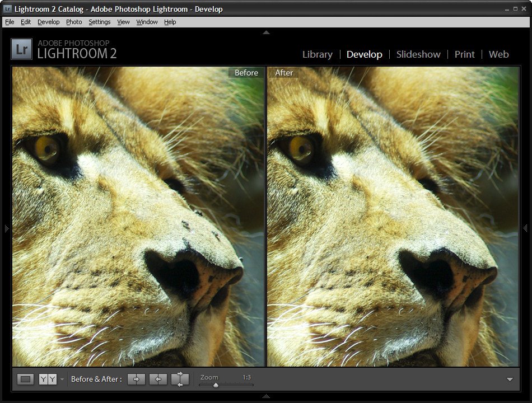Click the 'Before & After :' toolbar label
Image resolution: width=532 pixels, height=403 pixels.
pyautogui.click(x=96, y=379)
